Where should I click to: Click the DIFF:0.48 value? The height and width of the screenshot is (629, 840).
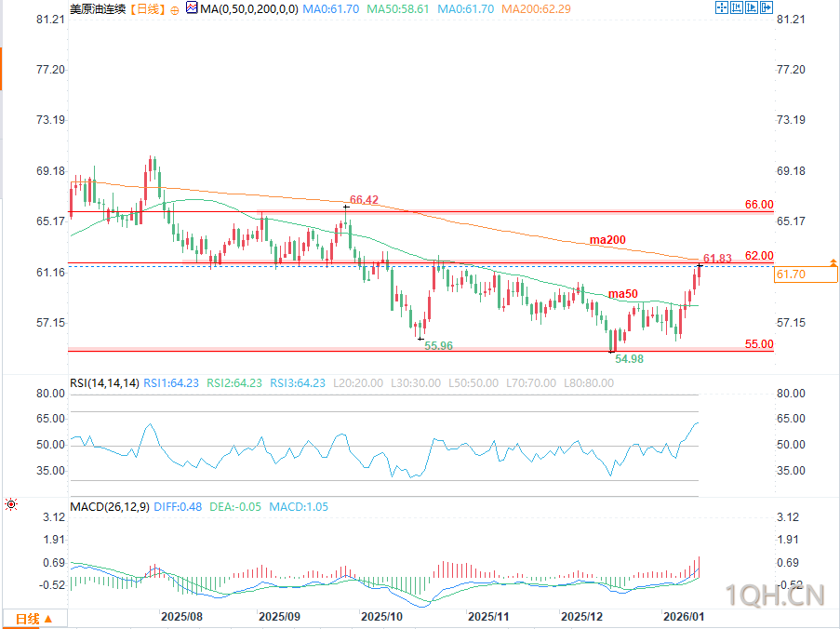(178, 507)
